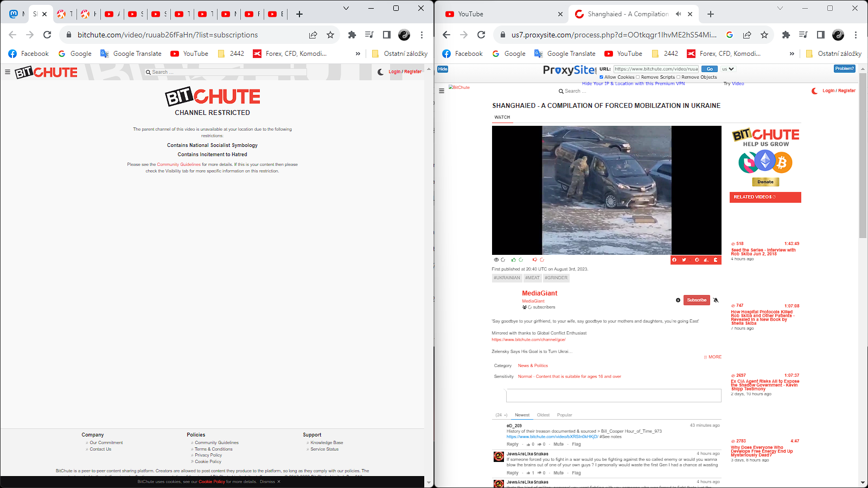This screenshot has width=868, height=488.
Task: Enable the Remove Scripts checkbox
Action: (x=638, y=77)
